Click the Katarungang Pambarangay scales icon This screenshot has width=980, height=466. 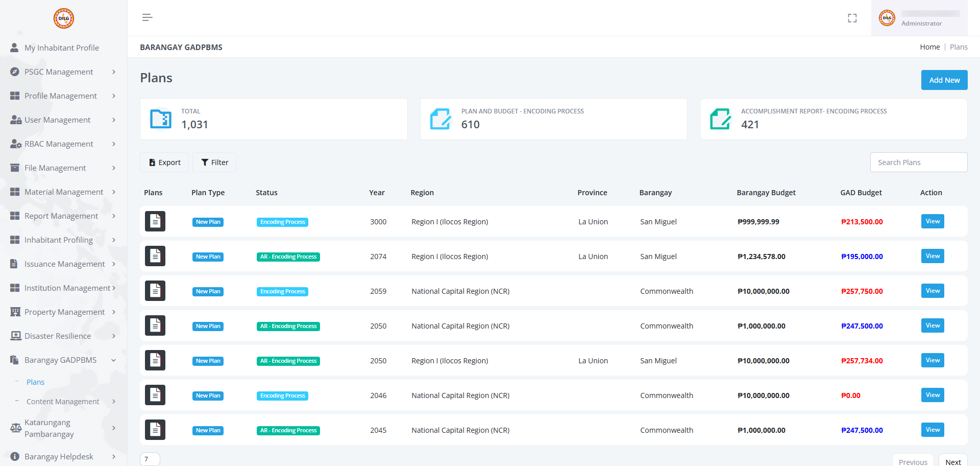(x=16, y=428)
